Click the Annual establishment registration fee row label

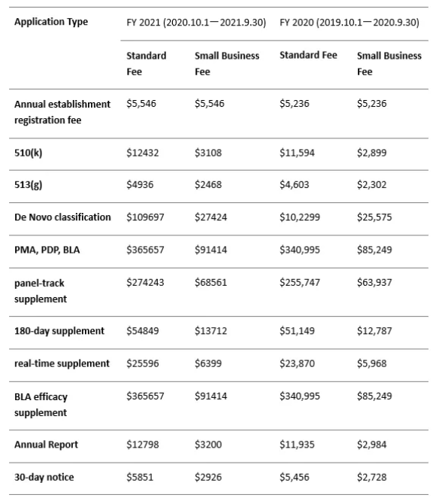pos(62,112)
